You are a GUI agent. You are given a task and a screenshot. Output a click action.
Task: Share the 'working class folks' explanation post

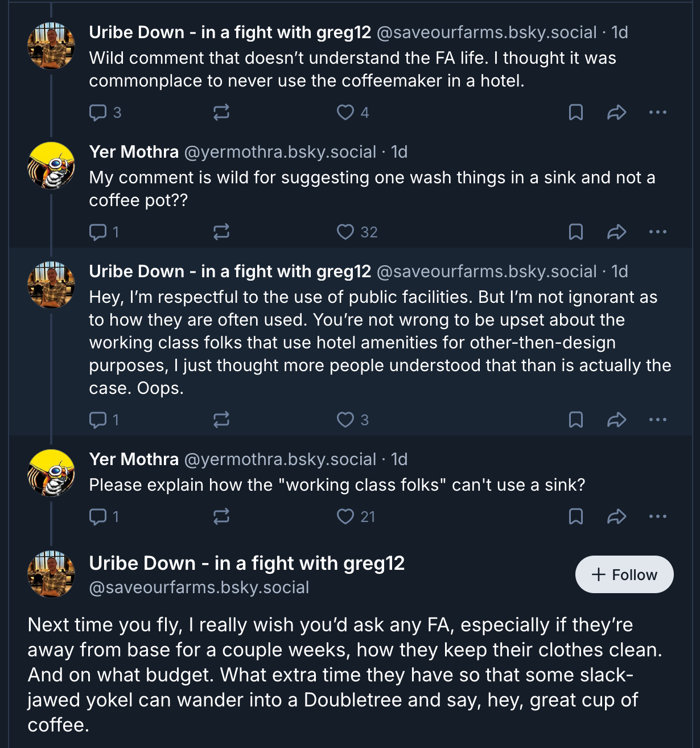coord(617,420)
